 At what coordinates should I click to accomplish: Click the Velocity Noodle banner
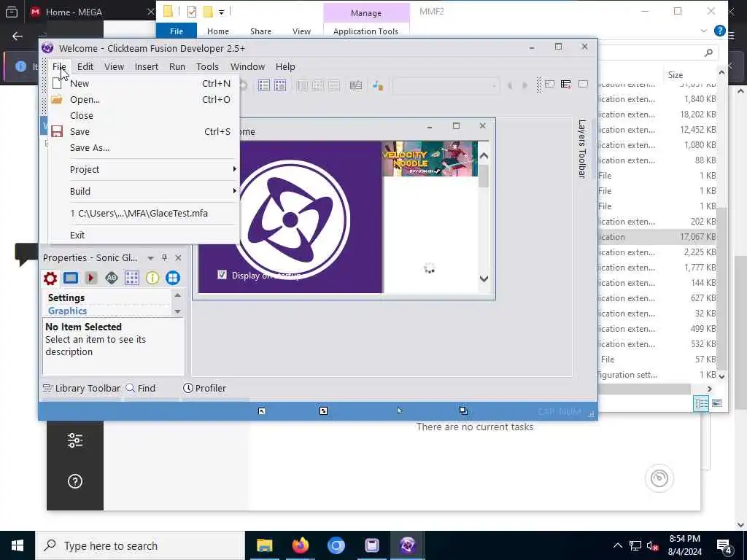click(430, 158)
